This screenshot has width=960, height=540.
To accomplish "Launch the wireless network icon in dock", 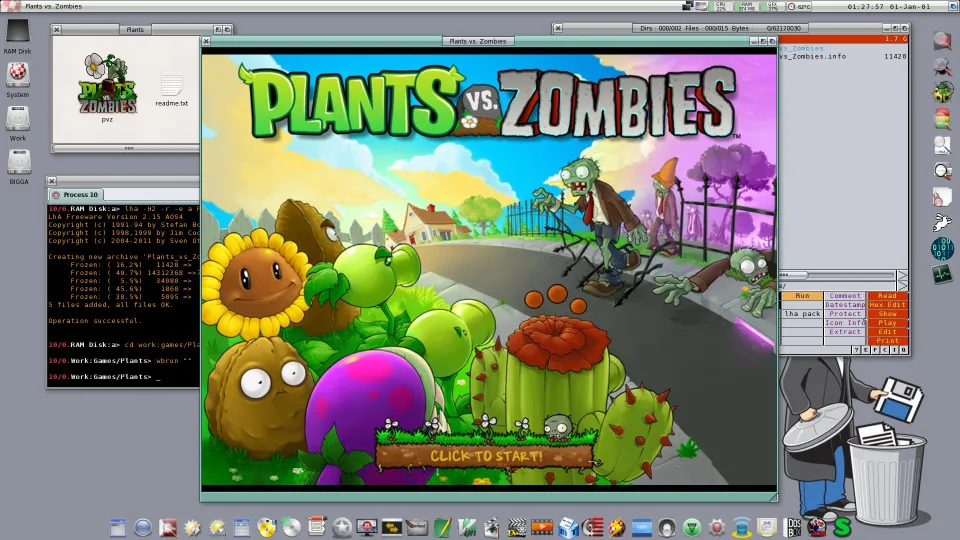I will [x=742, y=527].
